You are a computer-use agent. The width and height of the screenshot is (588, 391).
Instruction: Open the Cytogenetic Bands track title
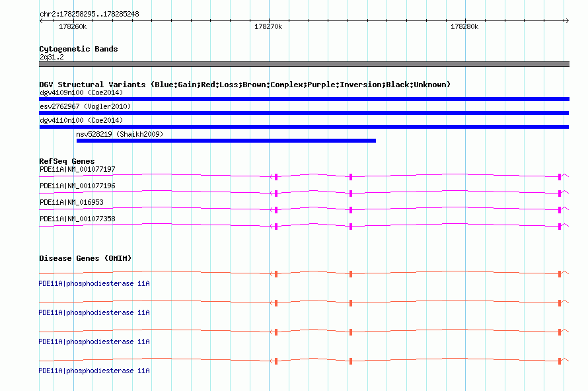point(79,49)
